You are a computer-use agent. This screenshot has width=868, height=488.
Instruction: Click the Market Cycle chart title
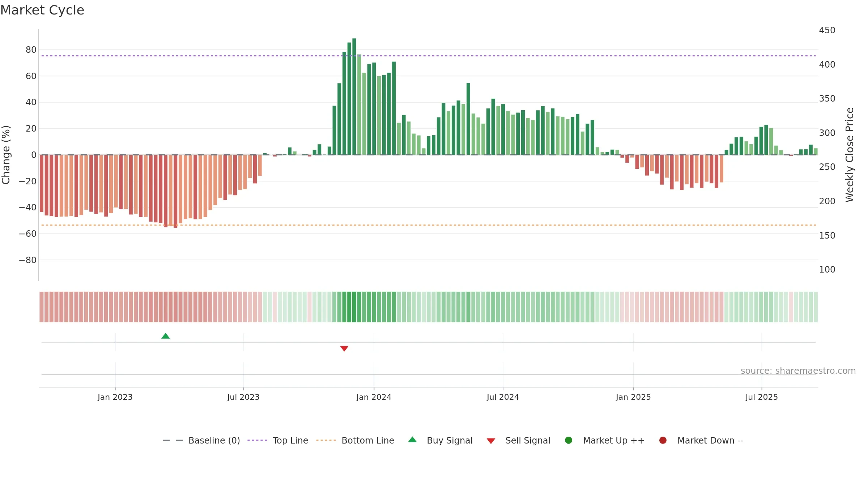point(42,10)
